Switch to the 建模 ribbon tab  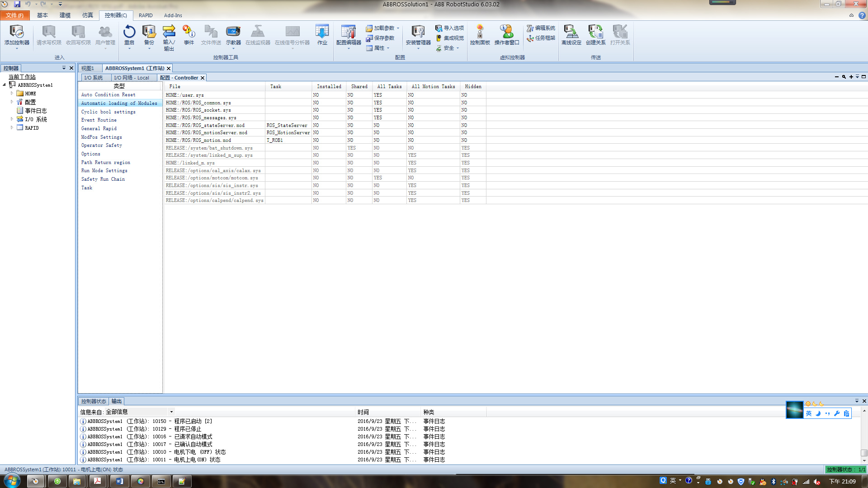pyautogui.click(x=65, y=15)
